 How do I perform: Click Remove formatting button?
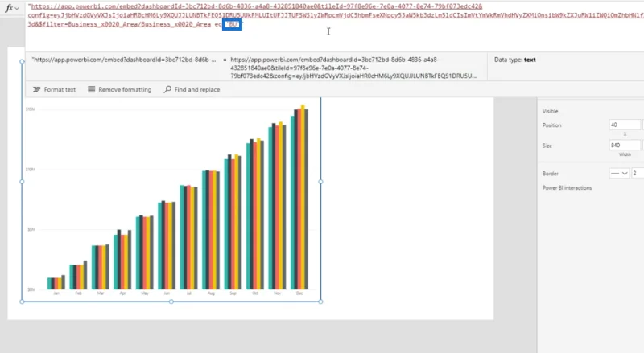coord(119,89)
